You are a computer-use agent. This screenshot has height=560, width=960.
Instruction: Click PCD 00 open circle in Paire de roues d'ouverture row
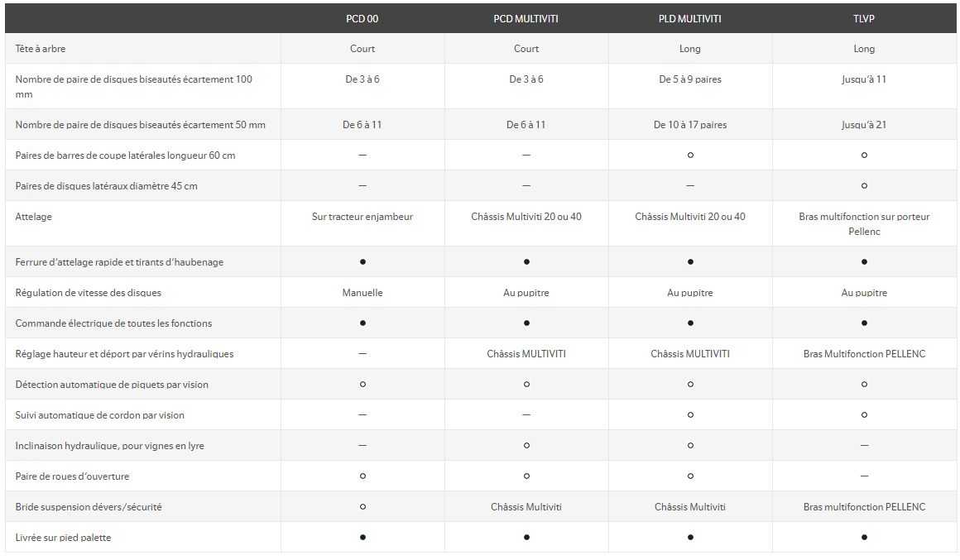click(x=362, y=476)
